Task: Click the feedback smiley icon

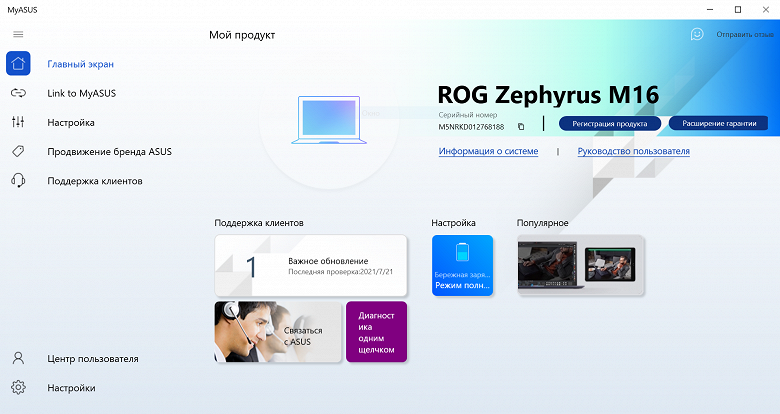Action: [697, 34]
